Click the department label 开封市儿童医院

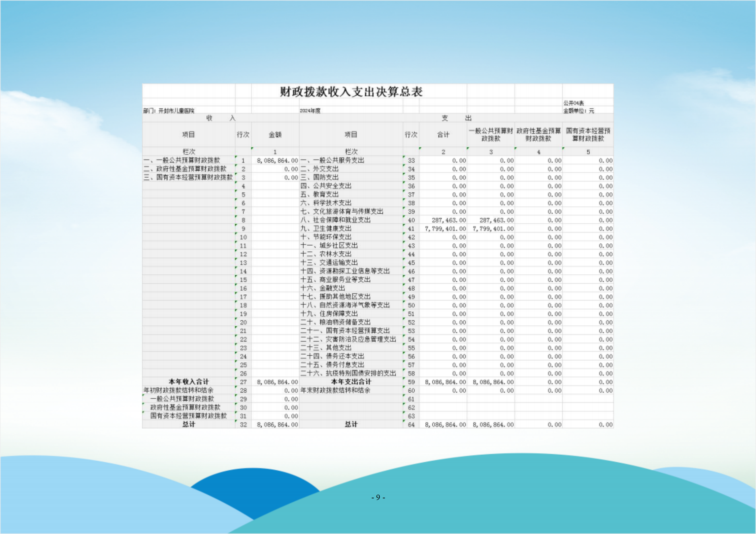(176, 111)
